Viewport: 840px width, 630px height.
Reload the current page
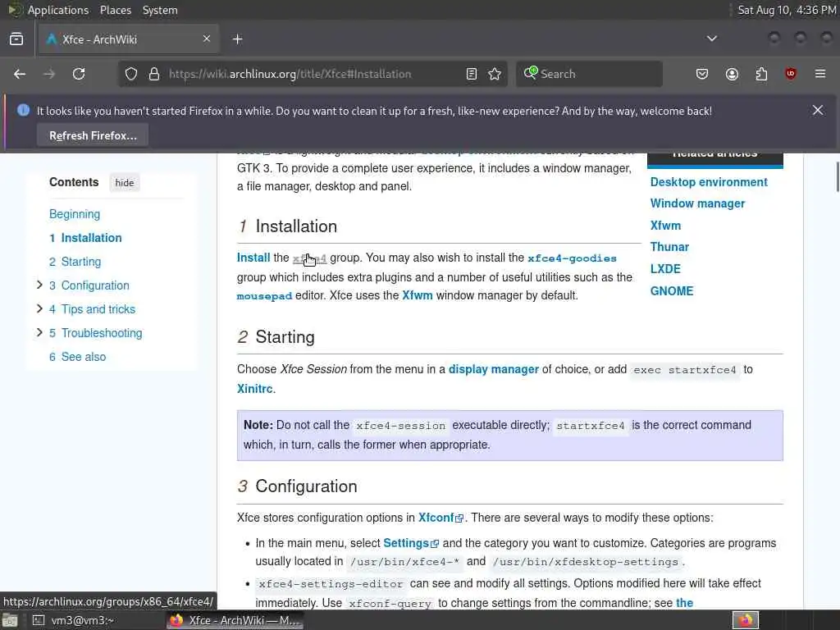point(79,74)
